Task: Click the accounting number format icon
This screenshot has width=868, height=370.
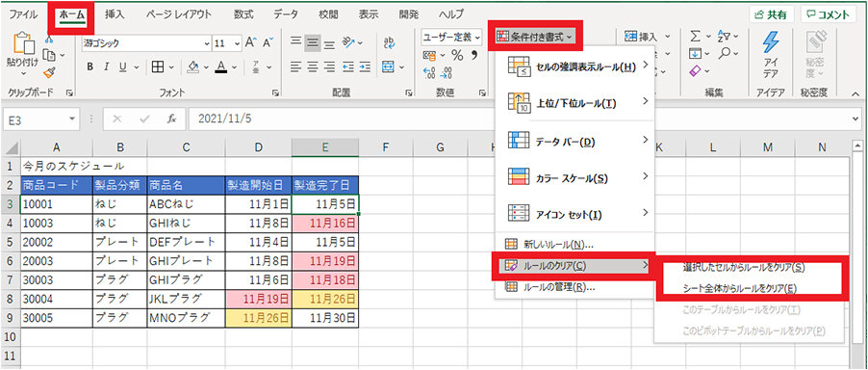Action: 429,55
